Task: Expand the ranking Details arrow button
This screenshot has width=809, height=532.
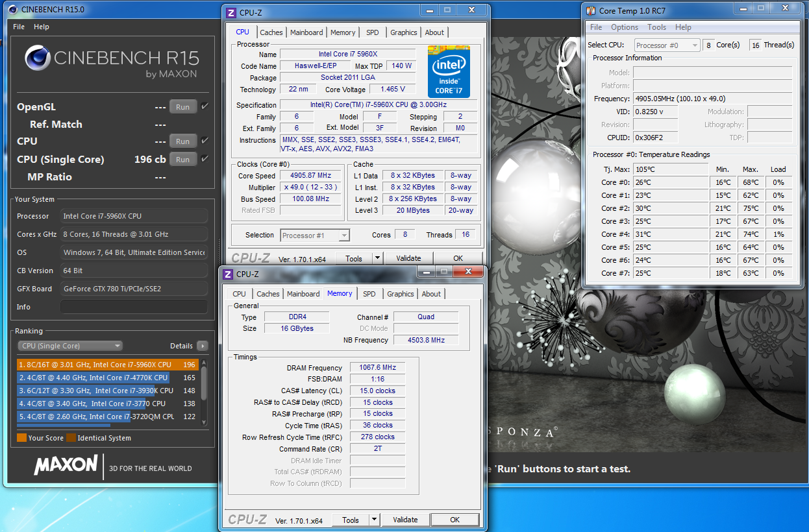Action: pos(203,346)
